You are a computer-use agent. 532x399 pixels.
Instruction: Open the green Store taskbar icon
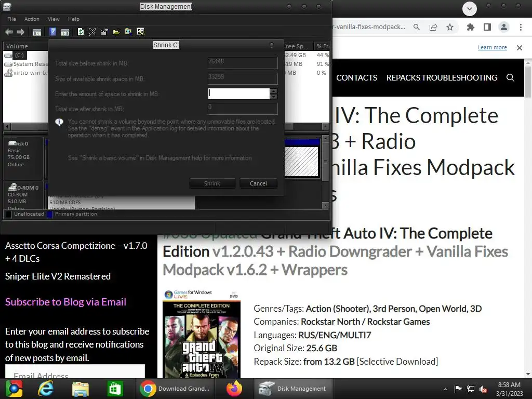coord(115,389)
